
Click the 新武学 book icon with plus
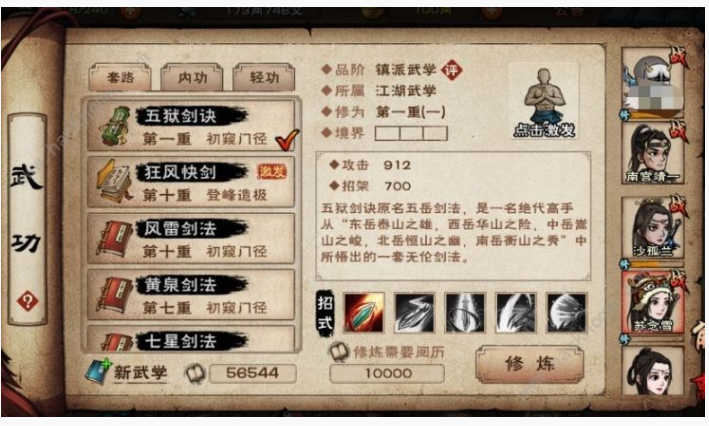pos(98,371)
